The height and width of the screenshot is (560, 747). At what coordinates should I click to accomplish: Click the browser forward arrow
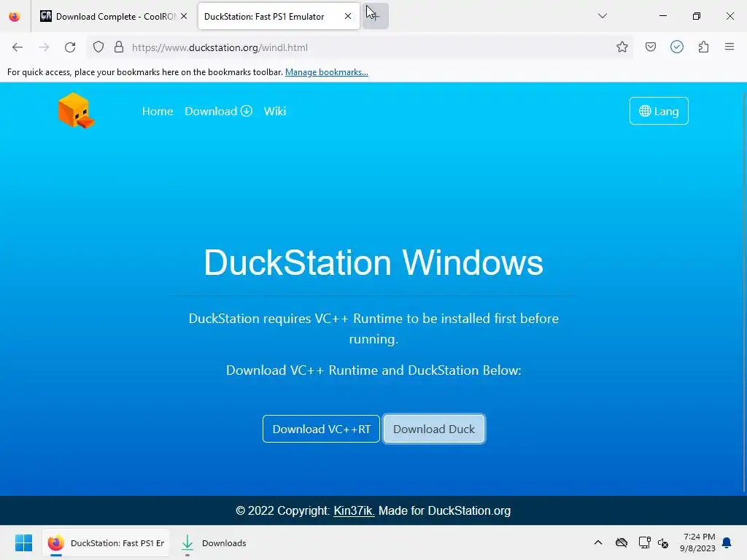point(44,47)
